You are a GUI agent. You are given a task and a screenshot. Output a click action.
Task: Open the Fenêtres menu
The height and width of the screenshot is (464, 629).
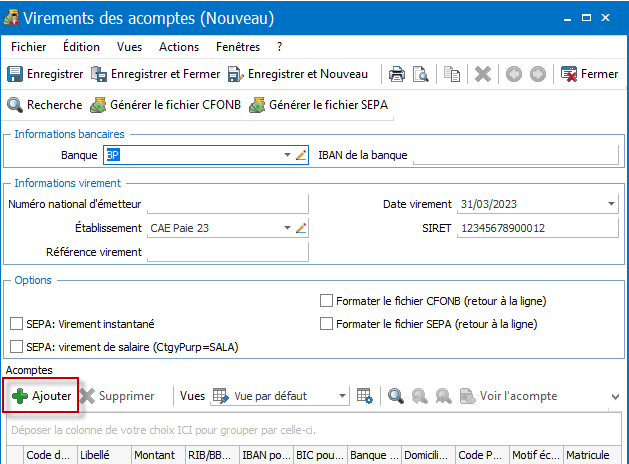(x=238, y=47)
